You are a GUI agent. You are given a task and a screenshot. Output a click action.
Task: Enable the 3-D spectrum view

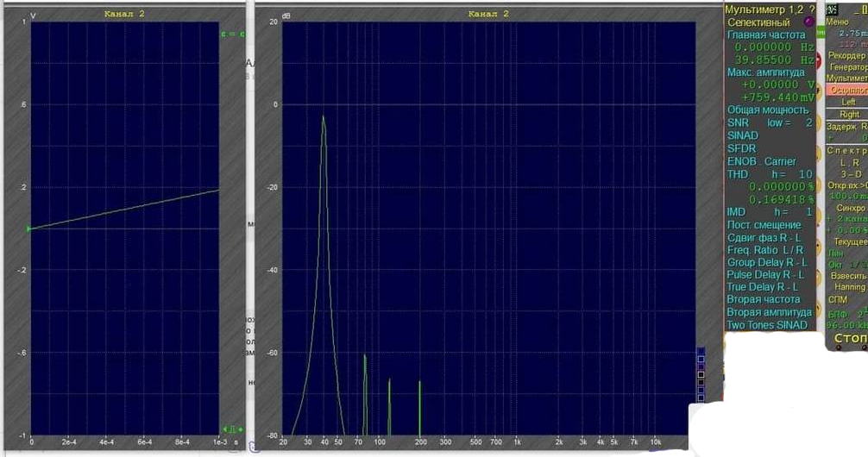[852, 174]
